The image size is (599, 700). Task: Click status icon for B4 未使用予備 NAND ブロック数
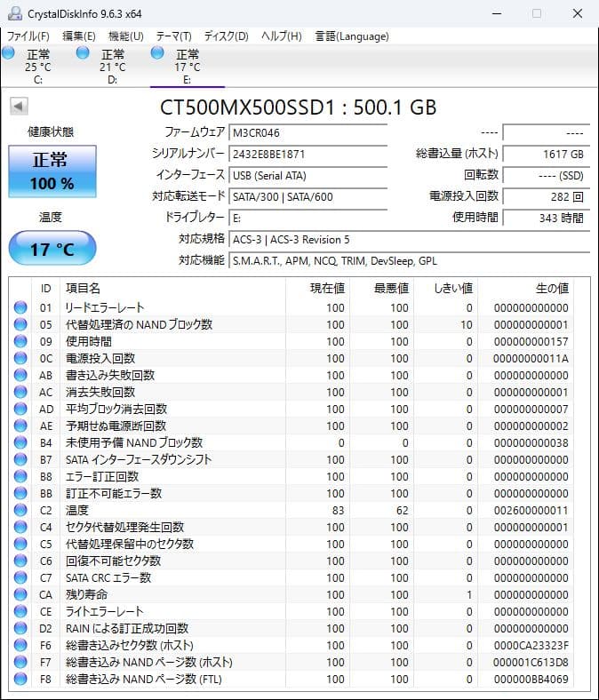20,443
